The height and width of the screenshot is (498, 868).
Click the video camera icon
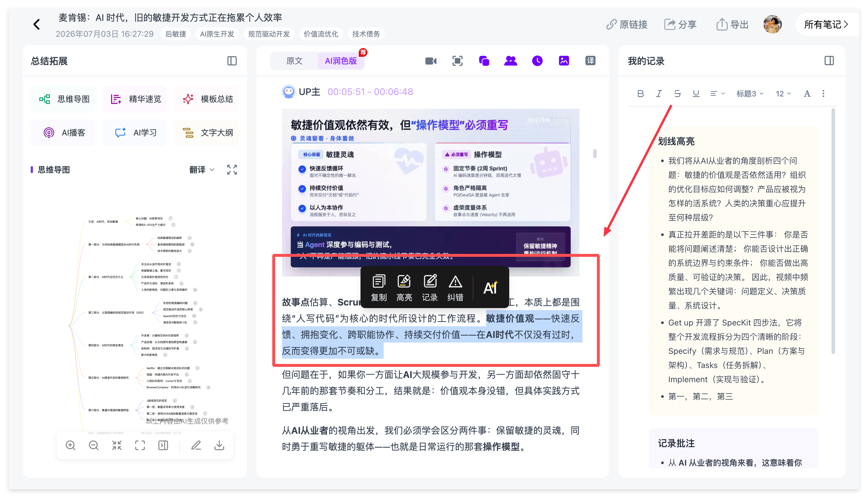point(431,61)
